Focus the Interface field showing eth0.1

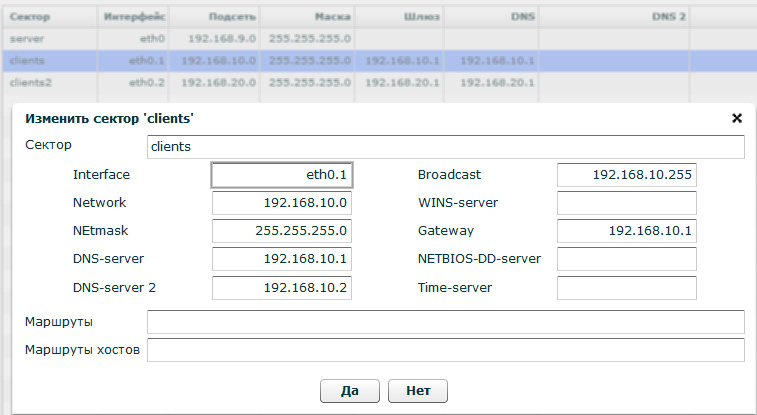pyautogui.click(x=283, y=175)
